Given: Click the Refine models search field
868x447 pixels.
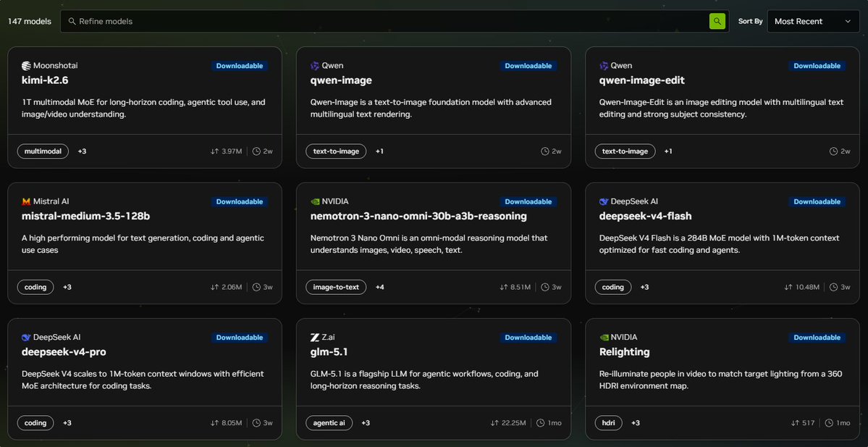Looking at the screenshot, I should point(394,22).
